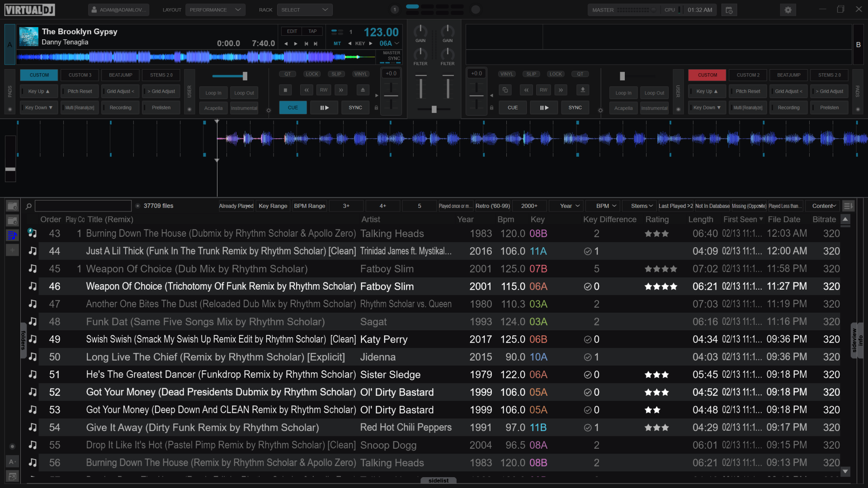Click the font size A icon in the sidebar
This screenshot has width=868, height=488.
coord(12,462)
